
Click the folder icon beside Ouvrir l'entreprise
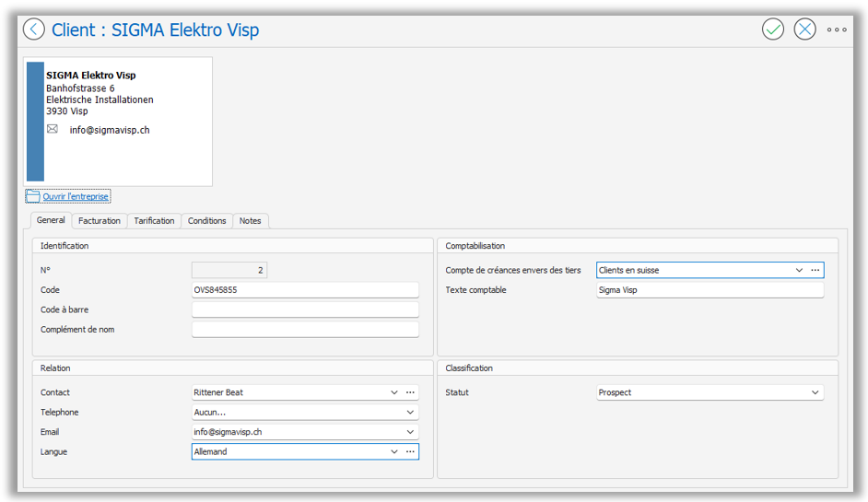(32, 196)
